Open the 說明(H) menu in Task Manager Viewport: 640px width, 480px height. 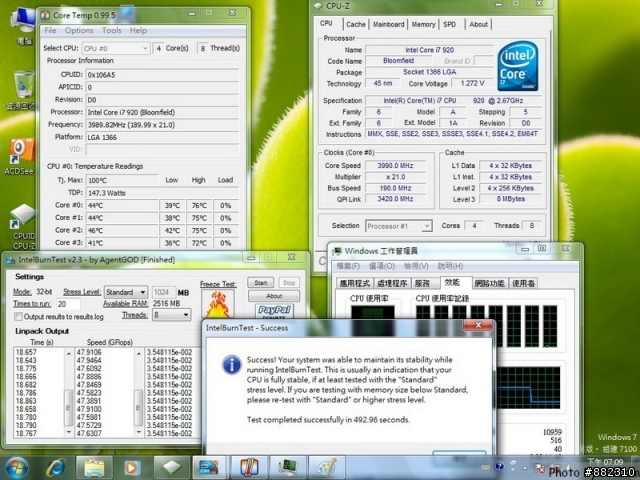pos(450,266)
